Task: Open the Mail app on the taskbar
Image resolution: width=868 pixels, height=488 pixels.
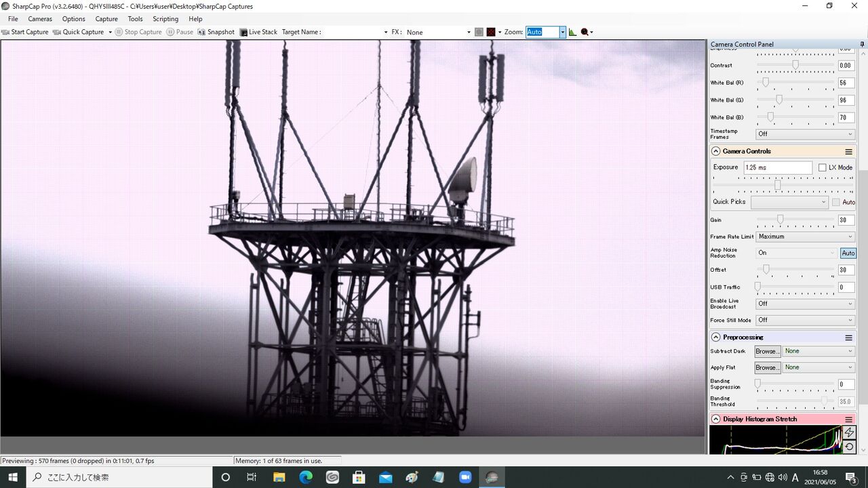Action: [386, 477]
